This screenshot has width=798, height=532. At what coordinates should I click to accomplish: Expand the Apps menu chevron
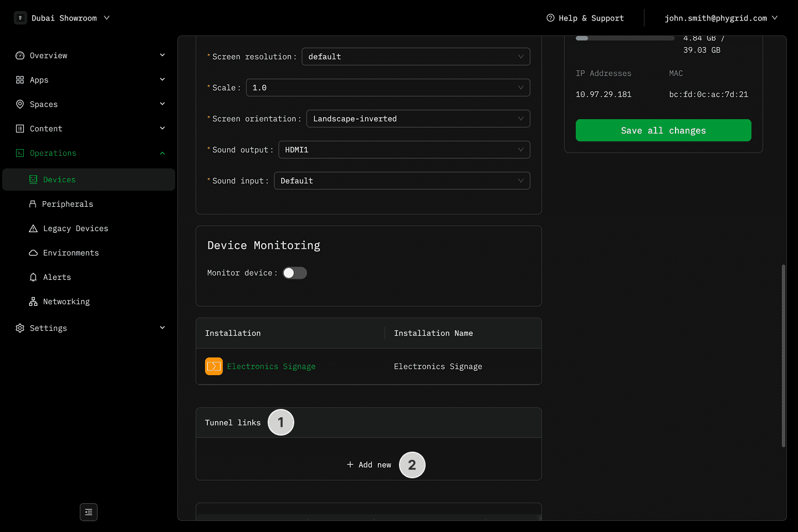click(162, 79)
